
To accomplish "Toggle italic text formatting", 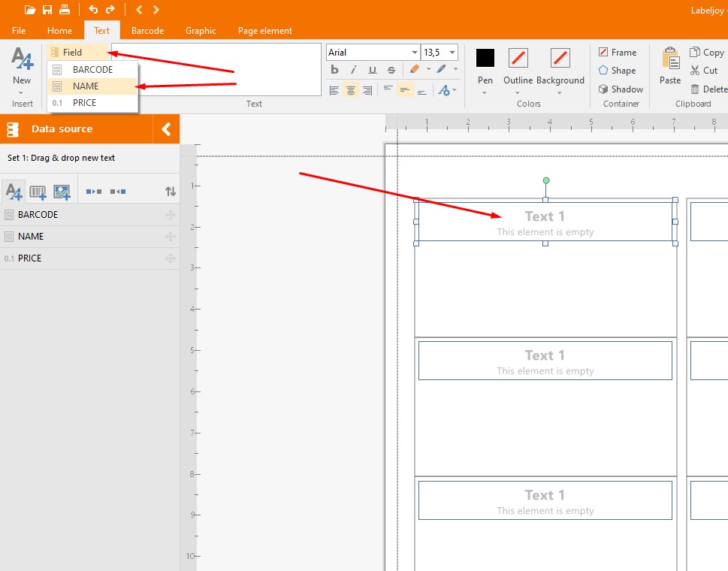I will (353, 70).
